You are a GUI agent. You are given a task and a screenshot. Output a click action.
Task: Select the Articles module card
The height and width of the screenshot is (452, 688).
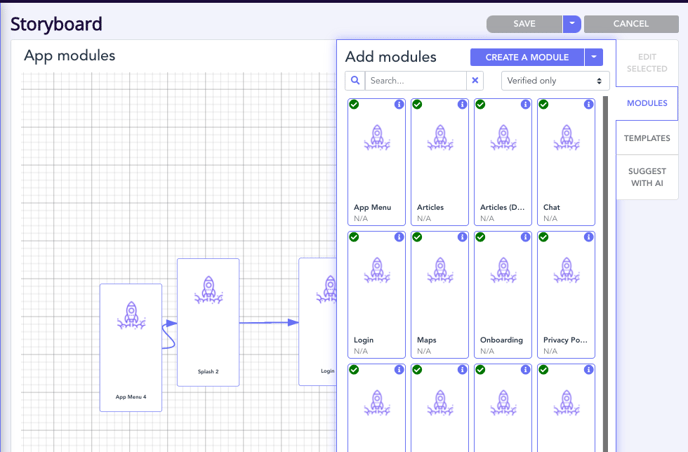(440, 162)
